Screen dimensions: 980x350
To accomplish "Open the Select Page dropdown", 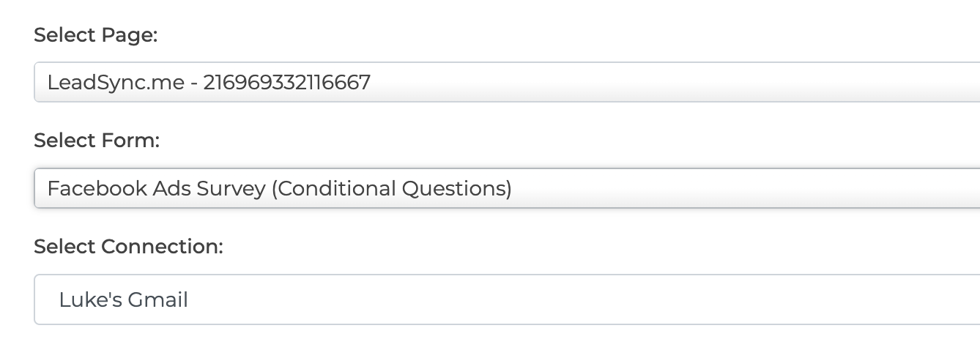I will click(x=507, y=82).
